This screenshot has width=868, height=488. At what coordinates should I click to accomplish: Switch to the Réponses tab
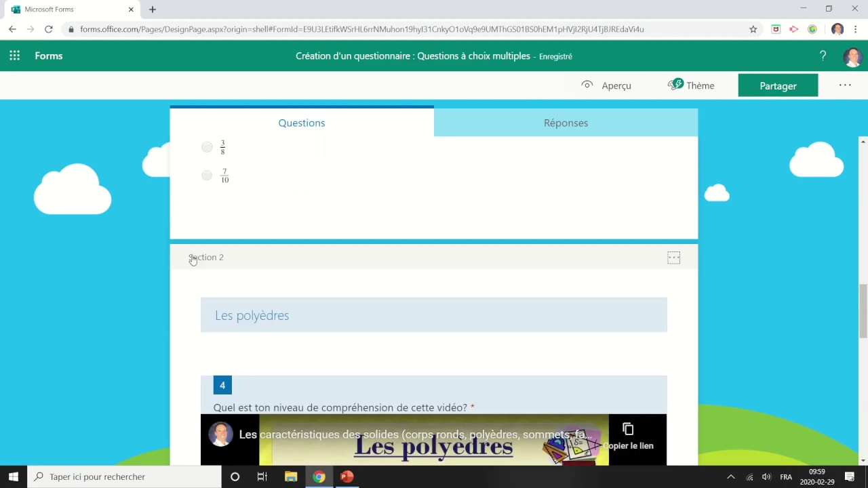pos(566,123)
